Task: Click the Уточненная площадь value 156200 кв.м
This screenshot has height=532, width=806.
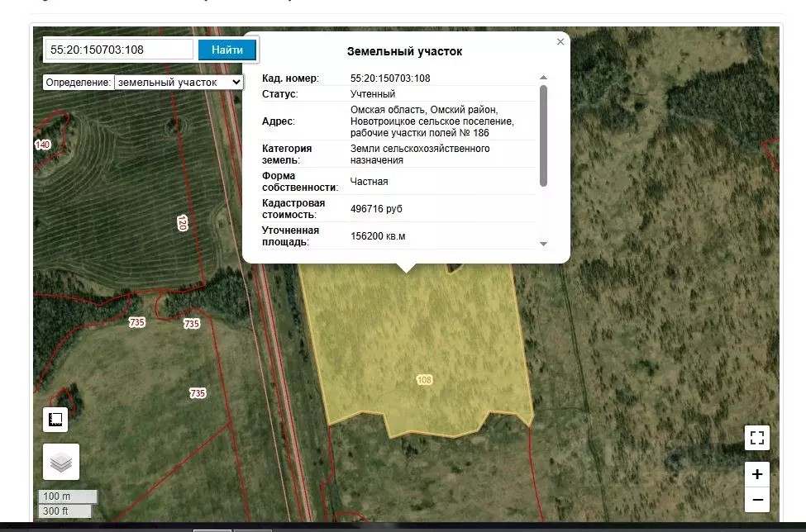Action: 378,236
